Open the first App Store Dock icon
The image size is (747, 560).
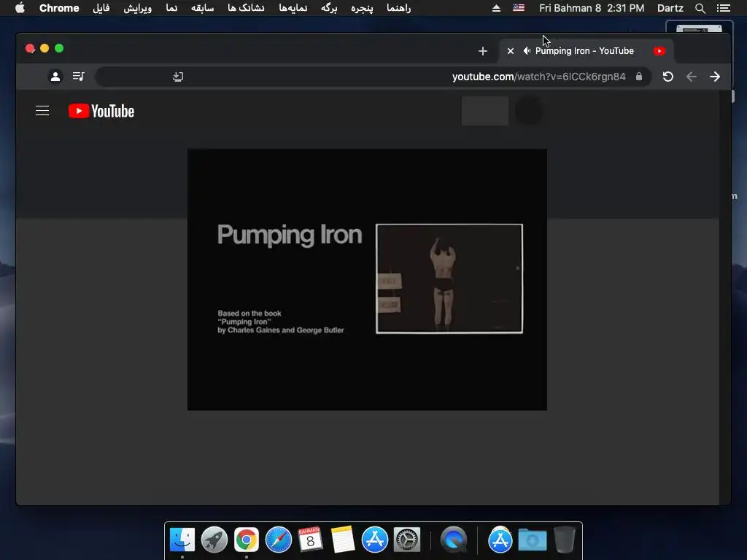374,540
